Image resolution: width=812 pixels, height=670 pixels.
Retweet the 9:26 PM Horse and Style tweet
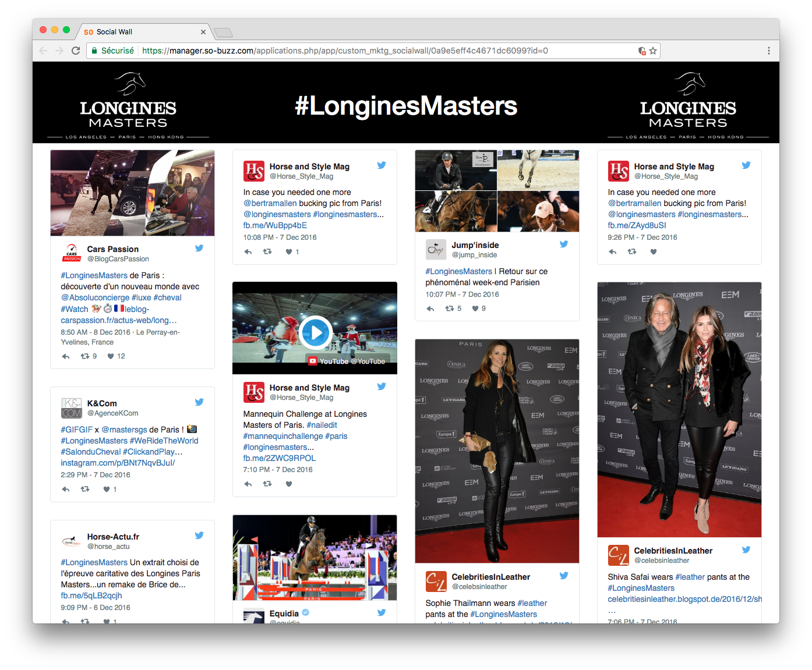point(632,252)
